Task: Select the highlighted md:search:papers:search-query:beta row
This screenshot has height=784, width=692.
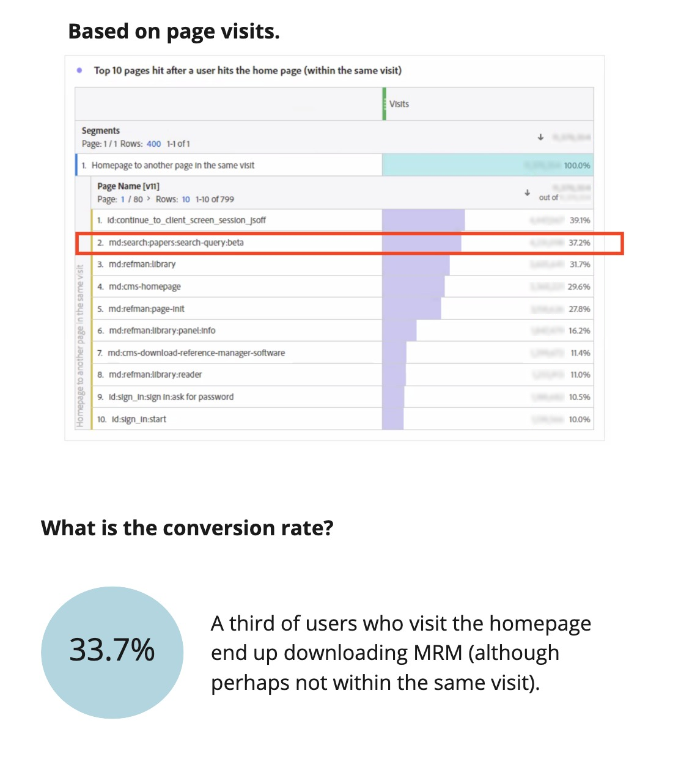Action: (x=176, y=243)
